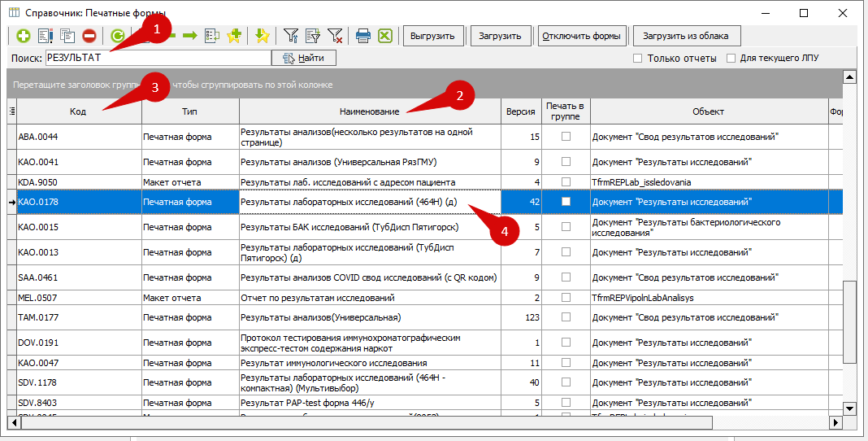868x441 pixels.
Task: Click the 'Отключить формы' button
Action: pos(583,36)
